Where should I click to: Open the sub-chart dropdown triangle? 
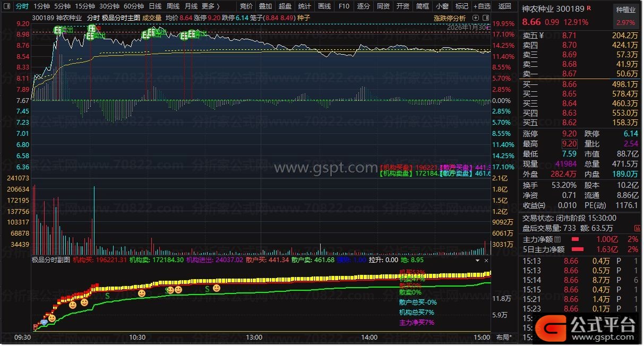[x=477, y=261]
